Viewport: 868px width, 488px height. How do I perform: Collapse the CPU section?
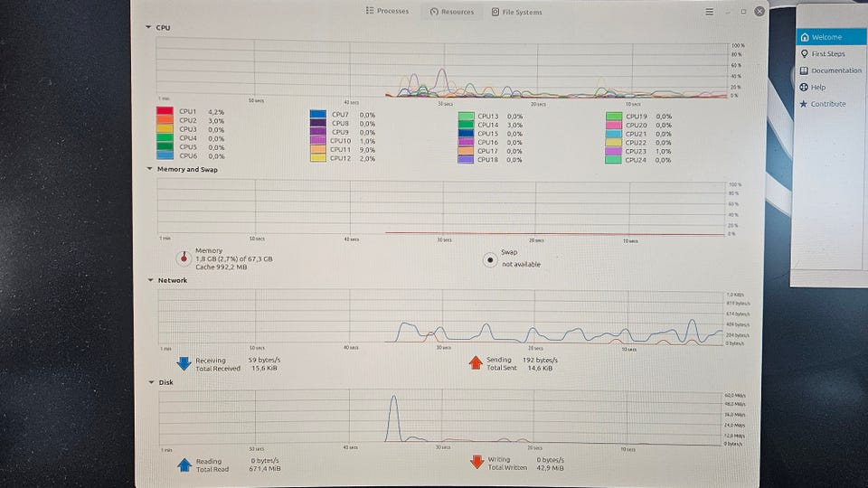coord(149,28)
